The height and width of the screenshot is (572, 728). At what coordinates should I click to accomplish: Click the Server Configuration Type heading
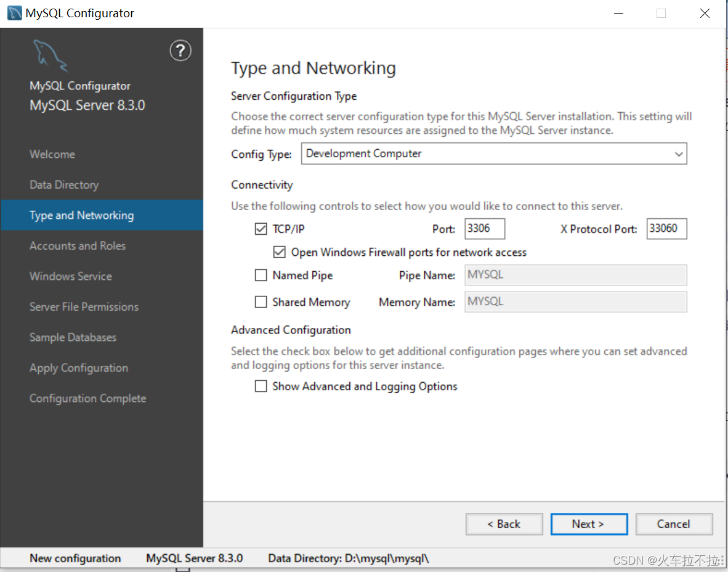point(294,96)
